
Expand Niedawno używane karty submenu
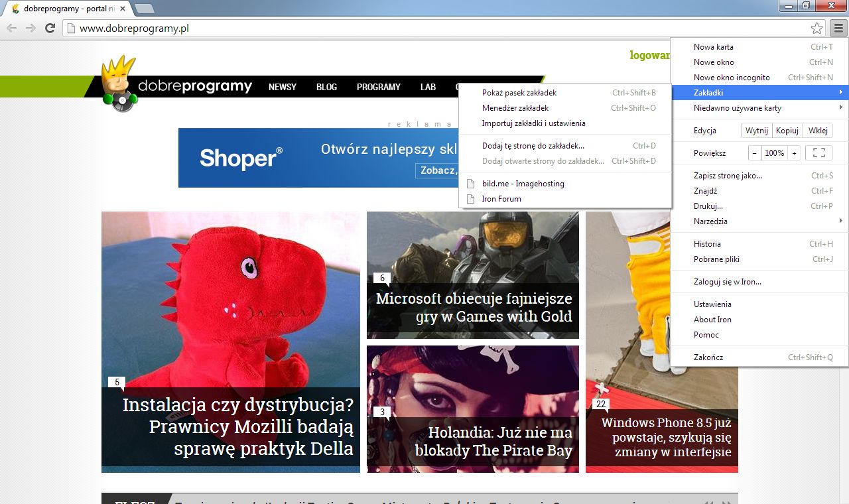[759, 108]
